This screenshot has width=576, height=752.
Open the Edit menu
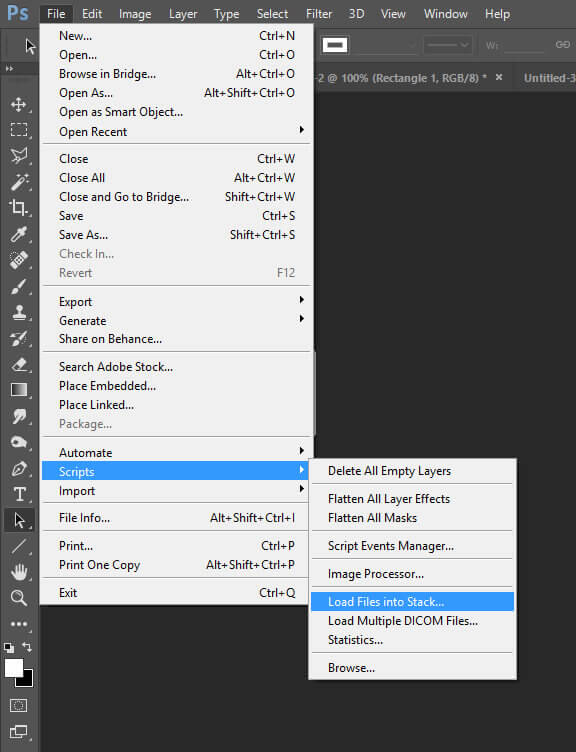(92, 14)
